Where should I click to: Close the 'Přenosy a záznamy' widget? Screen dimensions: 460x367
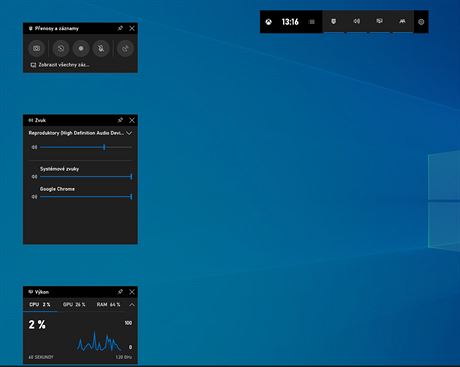click(x=132, y=28)
